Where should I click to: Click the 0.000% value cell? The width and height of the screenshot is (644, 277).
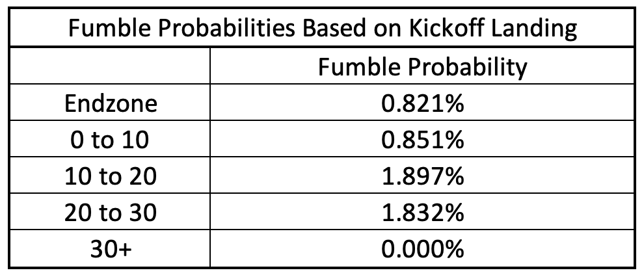click(422, 249)
